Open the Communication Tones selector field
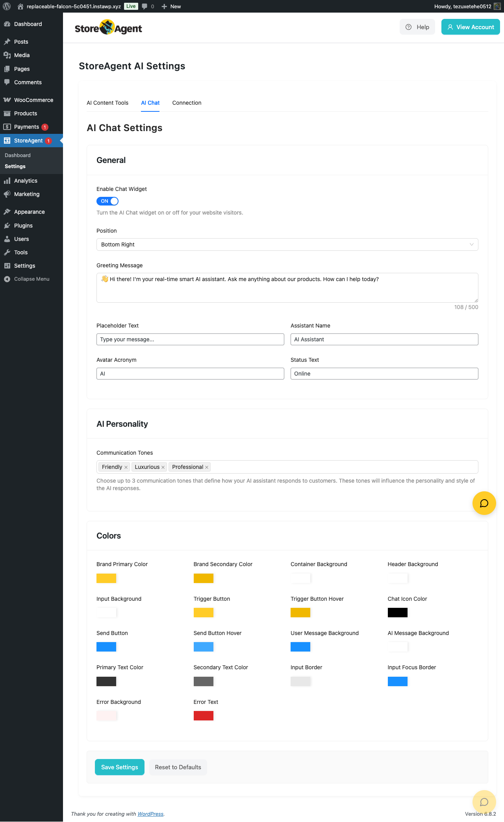Screen dimensions: 504x822 287,467
